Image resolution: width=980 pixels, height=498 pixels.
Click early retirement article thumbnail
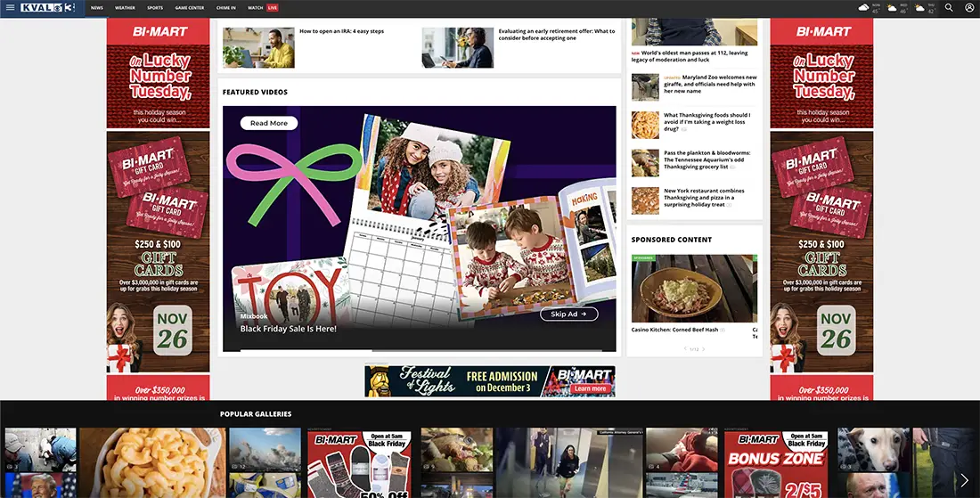point(458,47)
